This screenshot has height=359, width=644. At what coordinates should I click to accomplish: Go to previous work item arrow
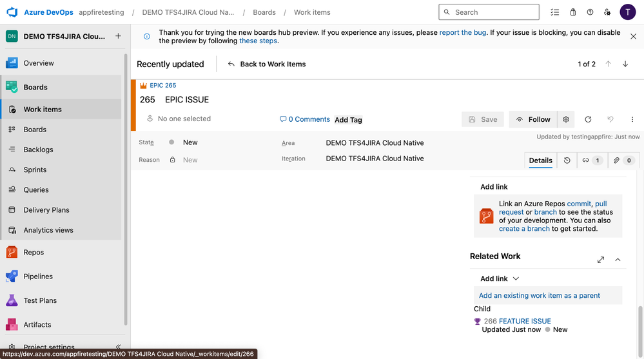click(609, 64)
